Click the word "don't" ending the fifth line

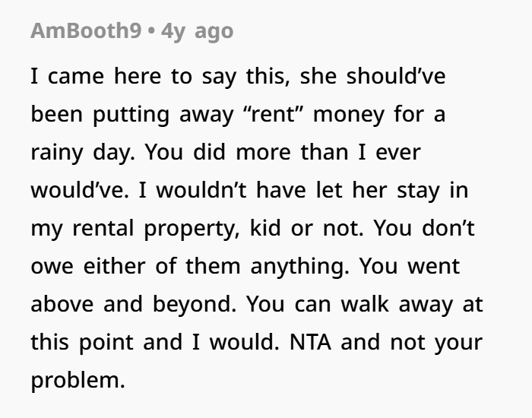point(448,228)
